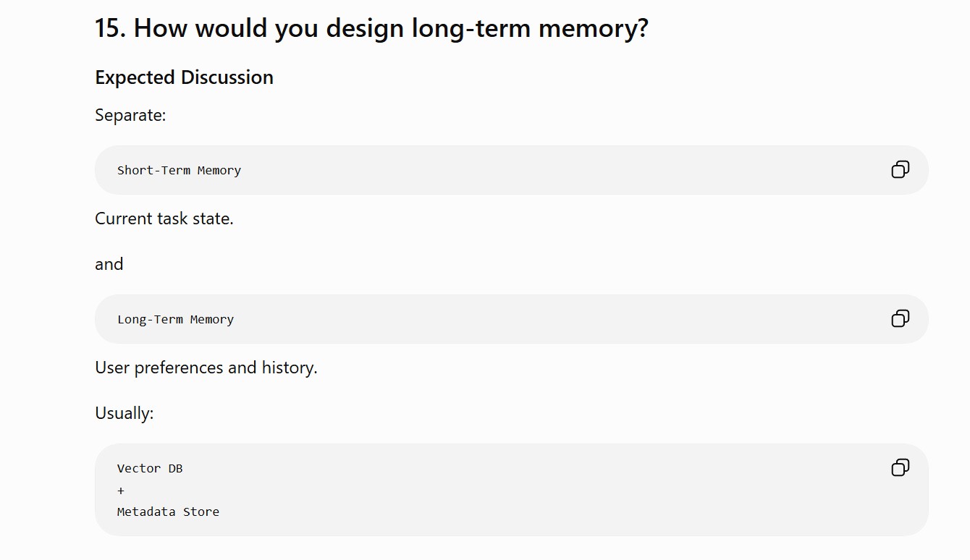970x560 pixels.
Task: Copy the Short-Term Memory code block
Action: (x=900, y=169)
